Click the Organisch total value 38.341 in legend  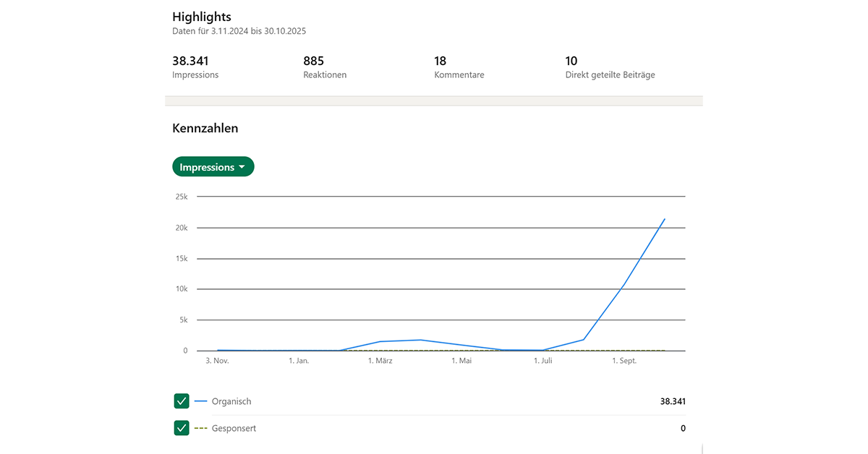click(671, 401)
